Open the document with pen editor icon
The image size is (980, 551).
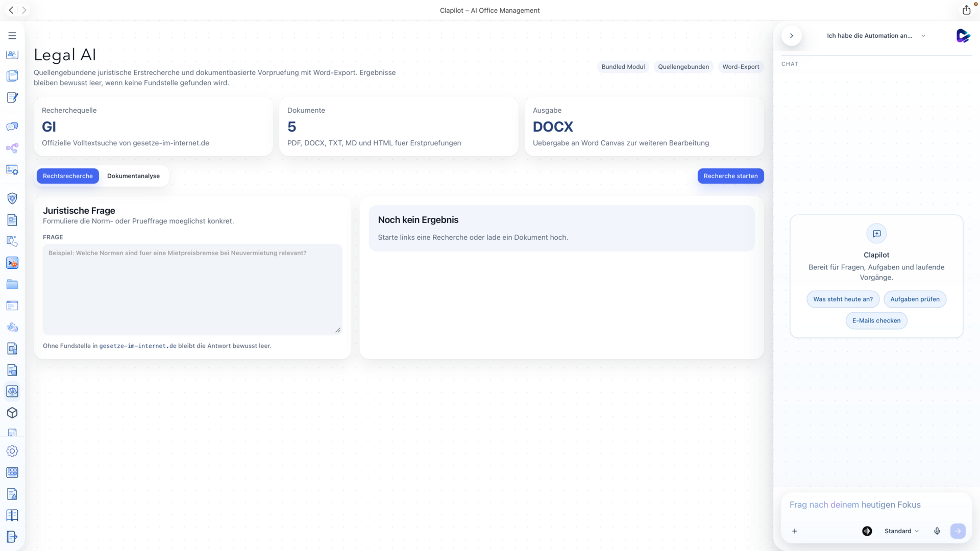click(12, 97)
